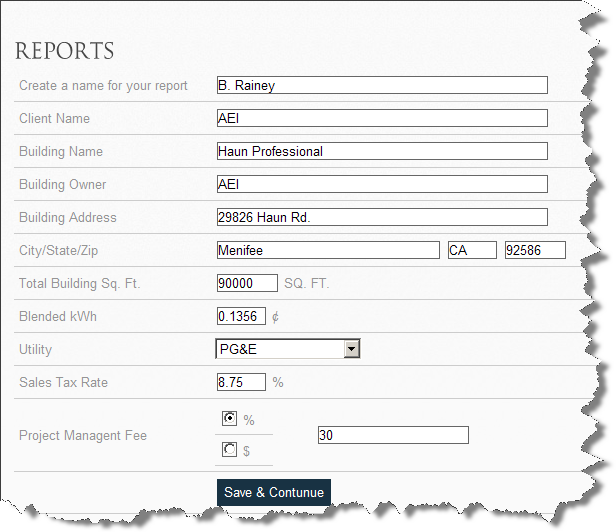Click the zip code field containing 92586
Screen dimensions: 616x532
[x=535, y=250]
